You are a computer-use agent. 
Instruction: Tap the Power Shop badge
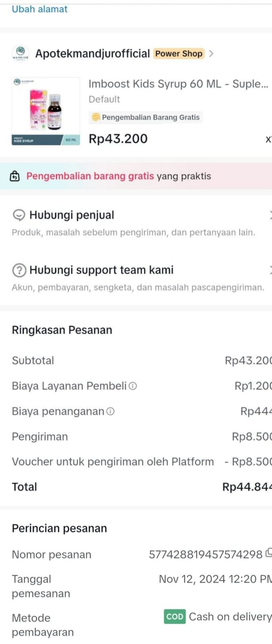tap(179, 54)
